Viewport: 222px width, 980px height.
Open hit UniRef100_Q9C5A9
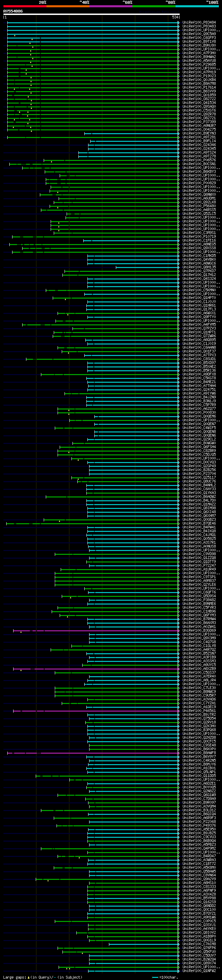click(199, 34)
